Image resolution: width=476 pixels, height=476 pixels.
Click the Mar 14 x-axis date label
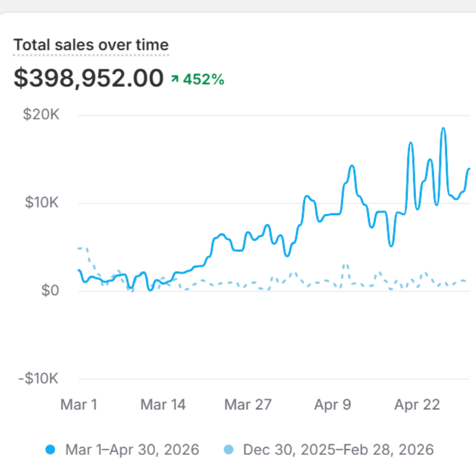click(x=163, y=405)
